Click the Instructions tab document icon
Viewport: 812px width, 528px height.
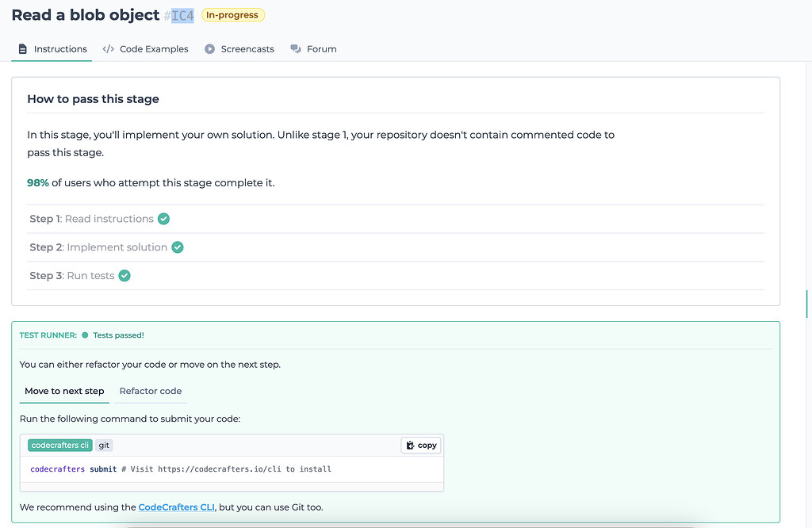click(x=21, y=48)
